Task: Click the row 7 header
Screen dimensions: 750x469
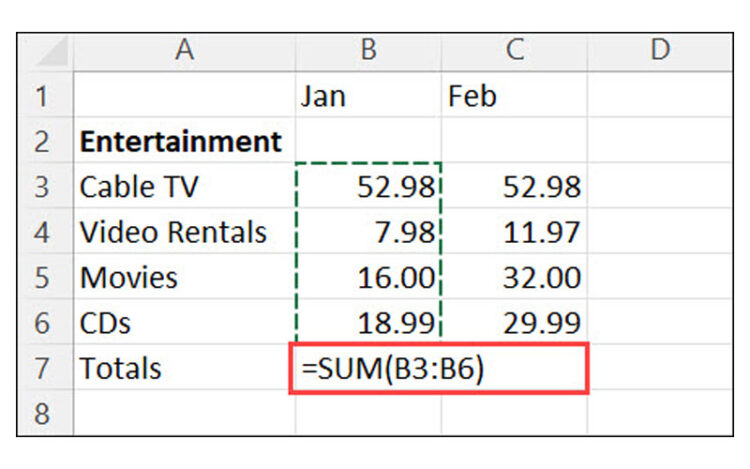Action: 44,368
